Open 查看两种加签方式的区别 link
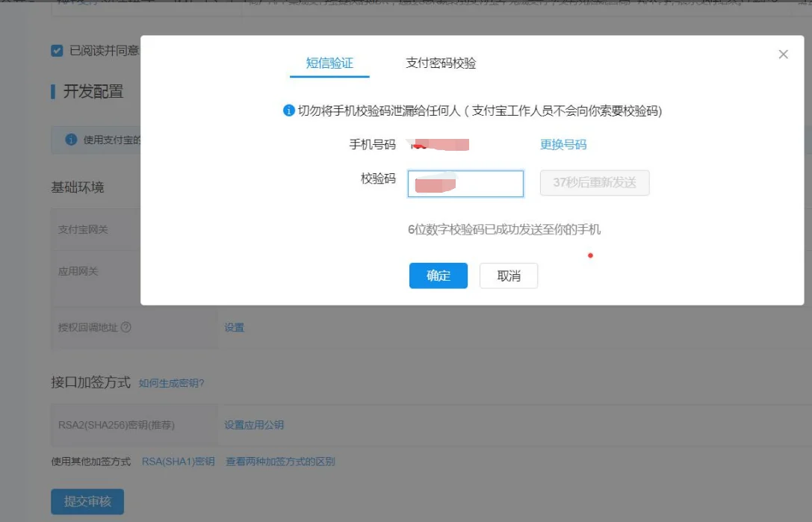812x522 pixels. point(280,462)
